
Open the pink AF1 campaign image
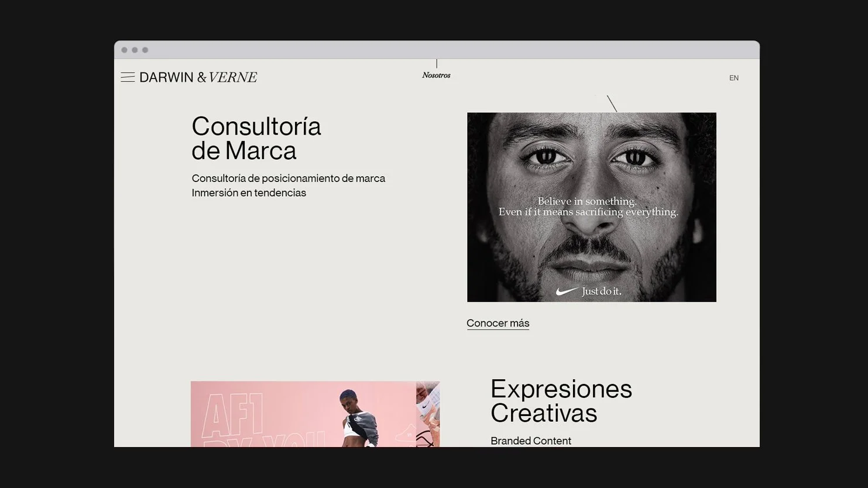[315, 414]
